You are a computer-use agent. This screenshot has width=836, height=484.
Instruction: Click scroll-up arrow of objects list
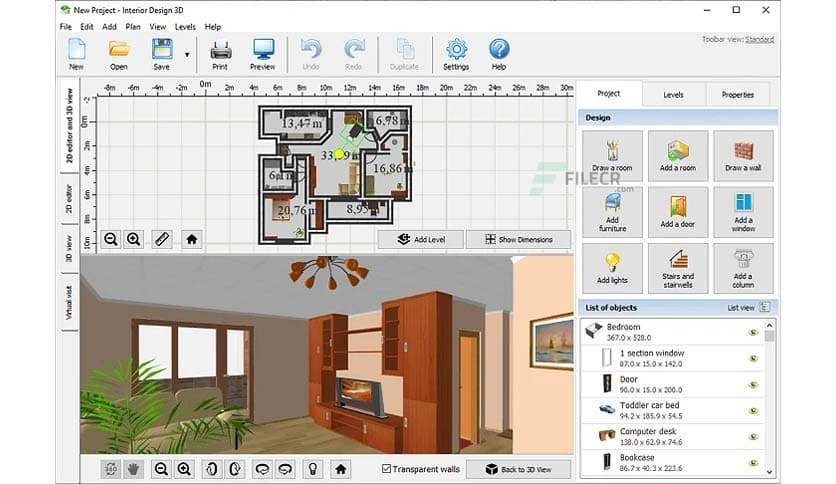tap(769, 325)
